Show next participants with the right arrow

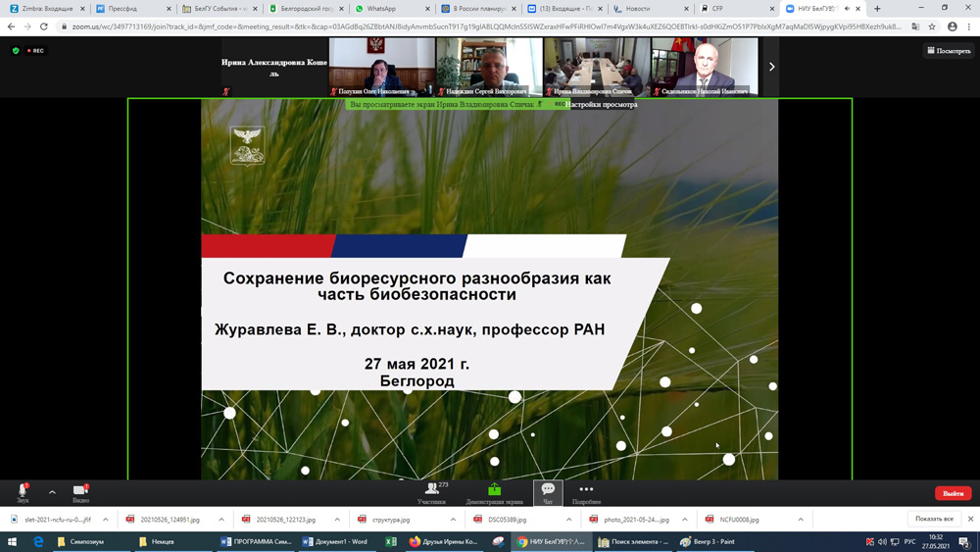(x=771, y=67)
